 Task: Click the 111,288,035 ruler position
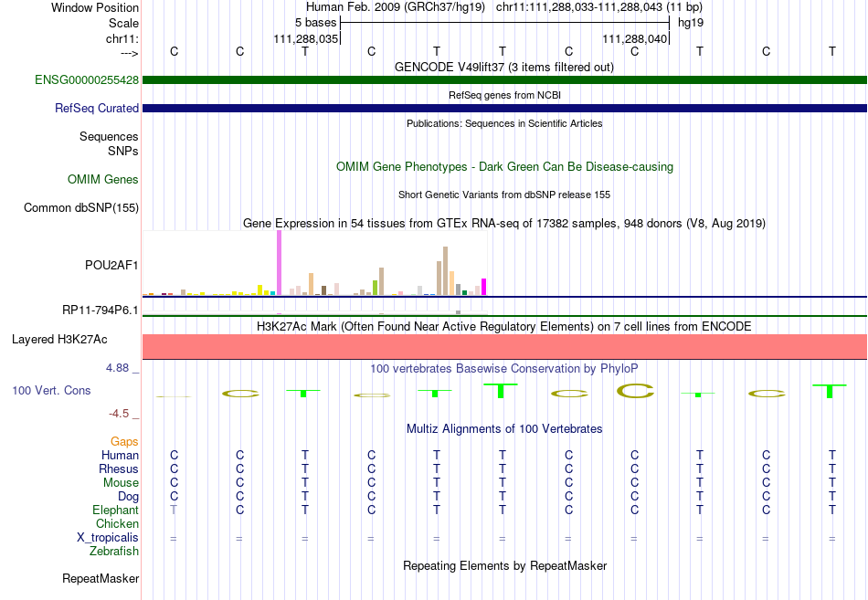[x=305, y=38]
